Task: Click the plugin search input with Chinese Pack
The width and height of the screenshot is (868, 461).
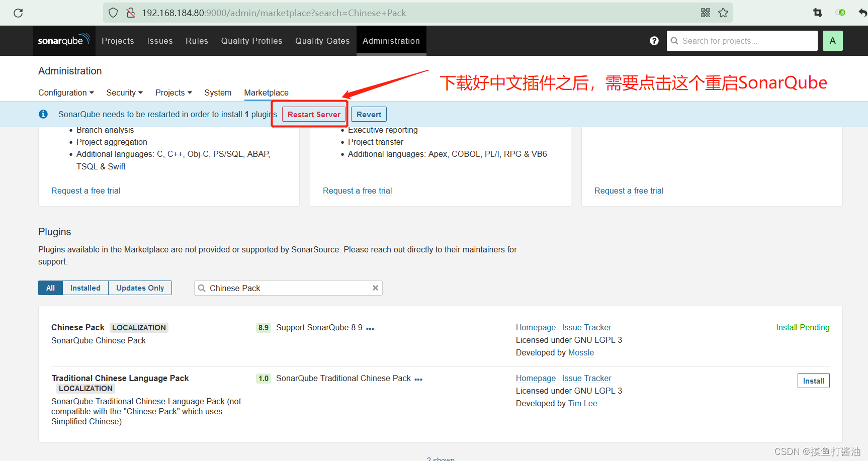Action: (288, 288)
